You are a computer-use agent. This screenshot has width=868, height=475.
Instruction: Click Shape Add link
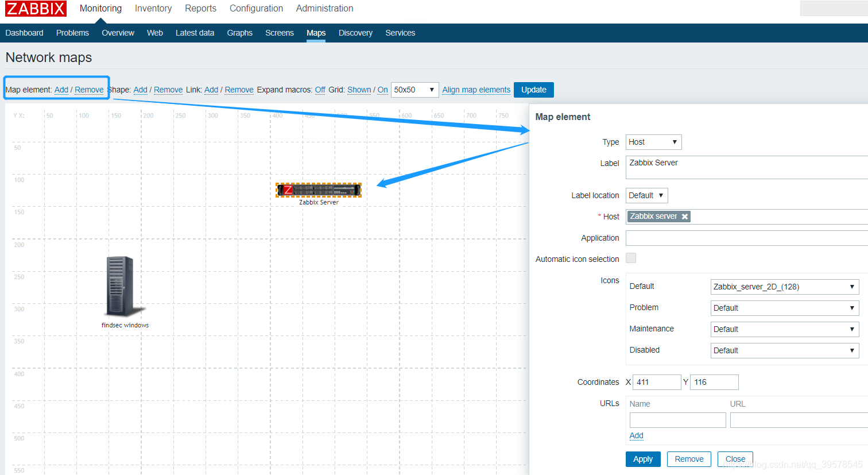(x=140, y=90)
